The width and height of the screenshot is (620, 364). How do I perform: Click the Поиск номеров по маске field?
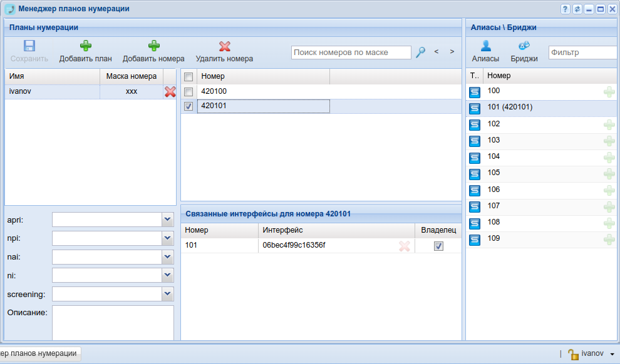click(351, 52)
